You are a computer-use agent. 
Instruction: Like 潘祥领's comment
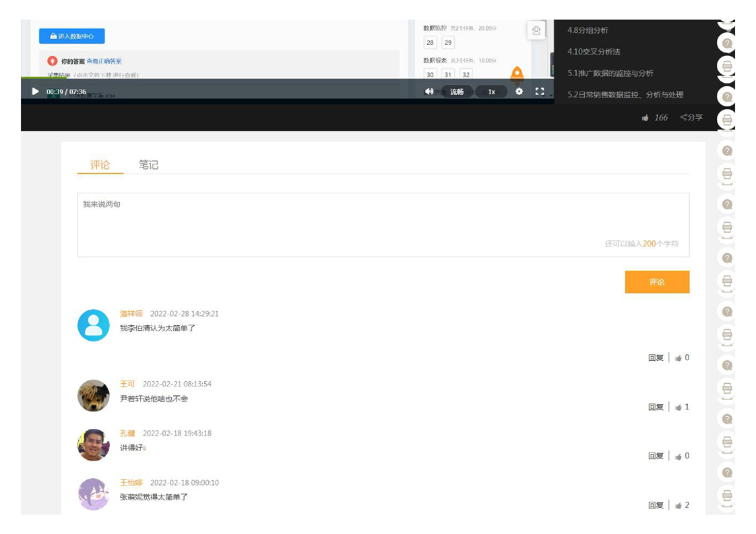(679, 358)
